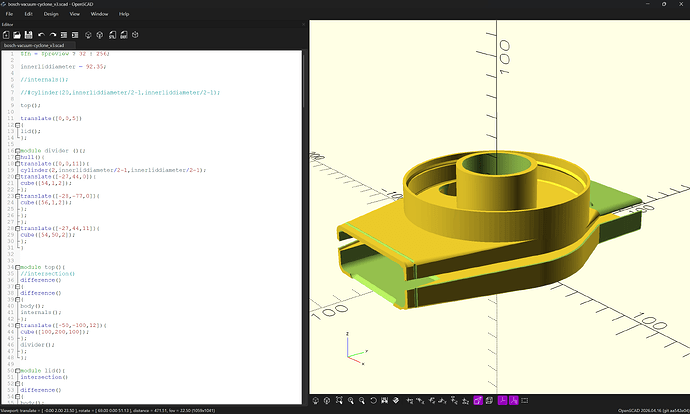Open the Design menu
This screenshot has height=414, width=690.
click(51, 14)
